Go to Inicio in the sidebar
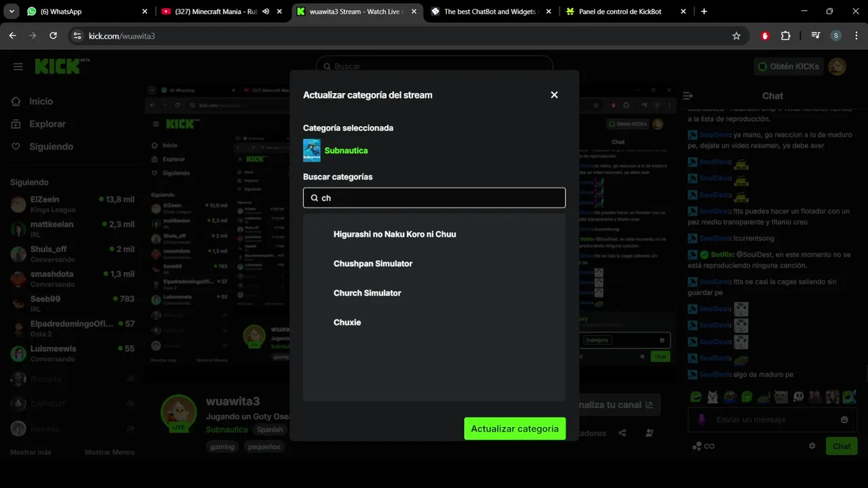 41,101
